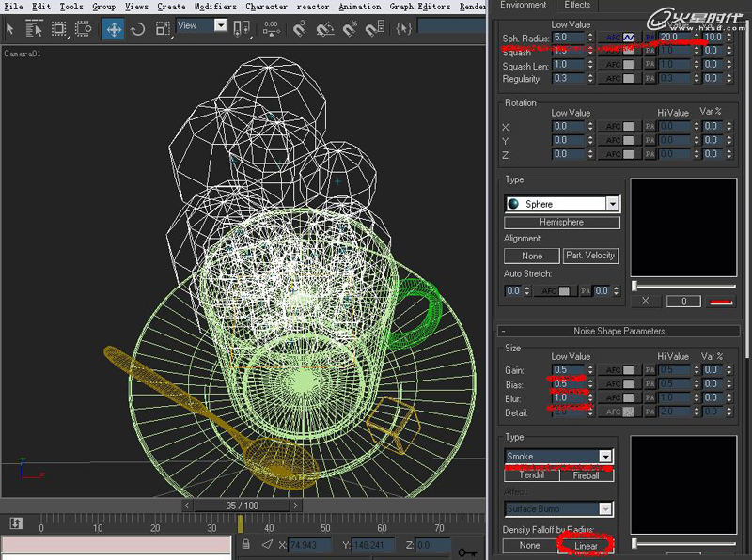Image resolution: width=752 pixels, height=560 pixels.
Task: Toggle the 3D Snaps magnet icon
Action: pos(299,29)
